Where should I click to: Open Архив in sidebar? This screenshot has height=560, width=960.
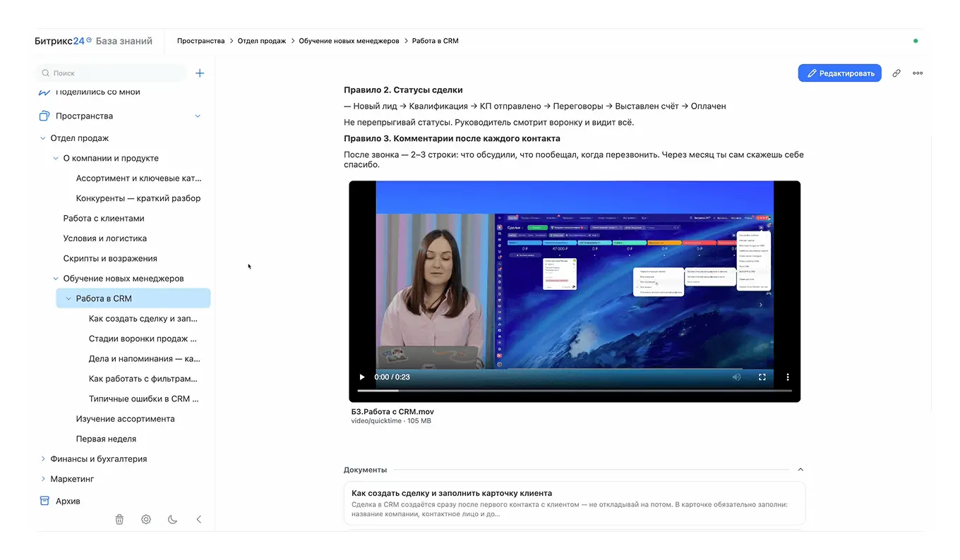click(x=68, y=501)
